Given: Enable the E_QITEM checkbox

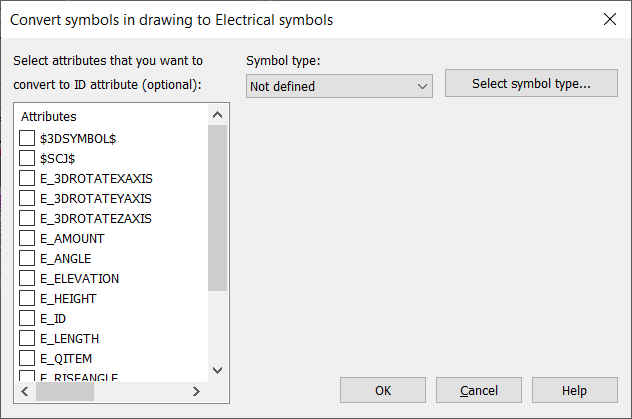Looking at the screenshot, I should pyautogui.click(x=27, y=358).
